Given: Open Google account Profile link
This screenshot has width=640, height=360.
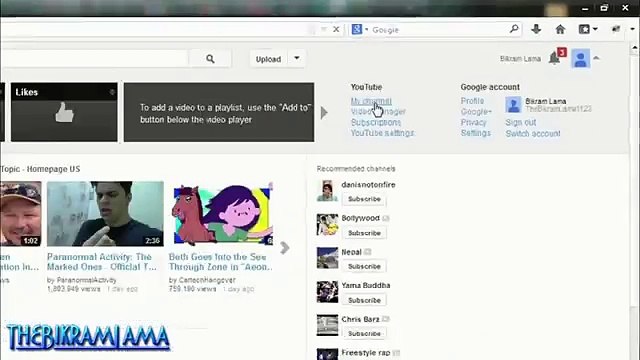Looking at the screenshot, I should [x=472, y=101].
